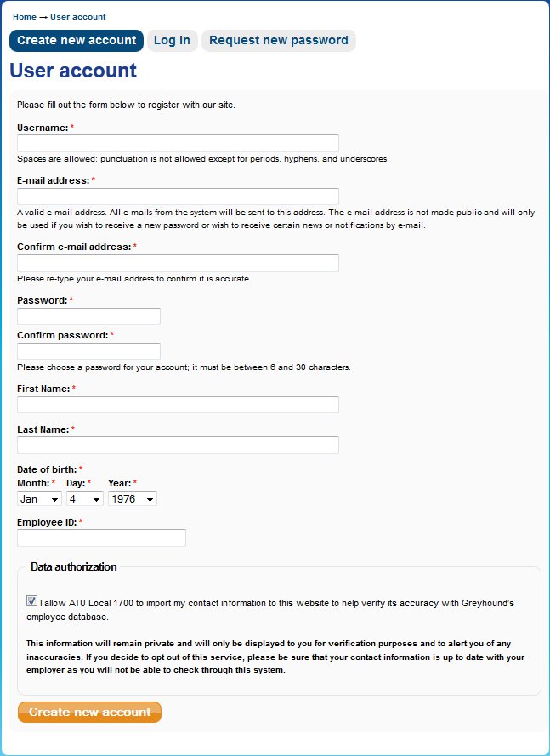Click the First Name text field
Viewport: 550px width, 756px height.
tap(178, 405)
